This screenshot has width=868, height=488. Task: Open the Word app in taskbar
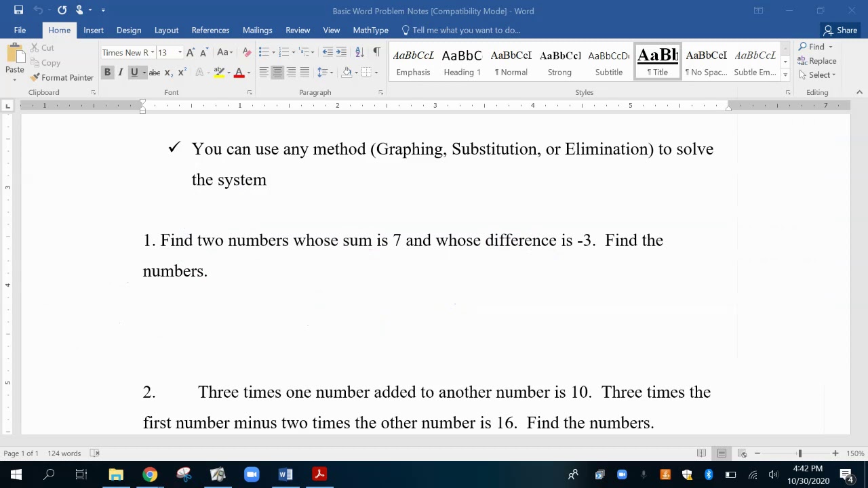285,474
